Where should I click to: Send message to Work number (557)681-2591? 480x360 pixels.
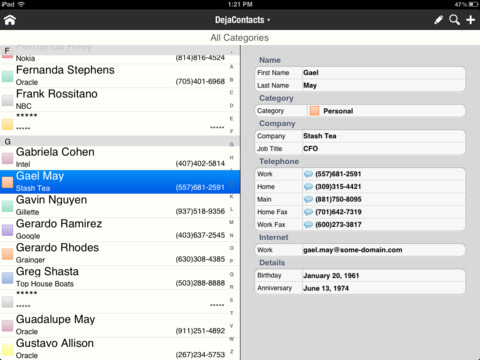click(308, 174)
